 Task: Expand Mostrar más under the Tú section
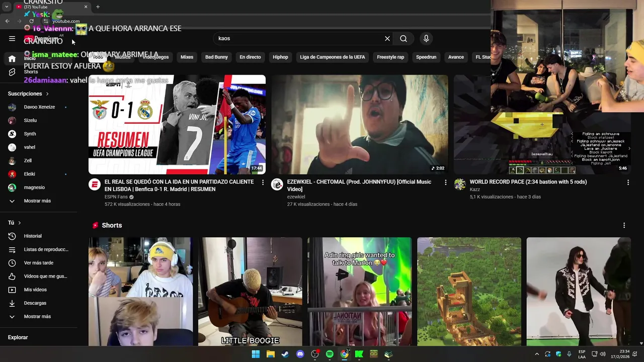coord(38,316)
